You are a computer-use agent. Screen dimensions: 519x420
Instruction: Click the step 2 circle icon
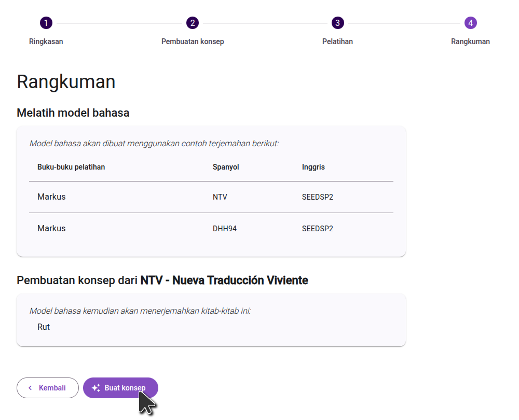point(193,23)
